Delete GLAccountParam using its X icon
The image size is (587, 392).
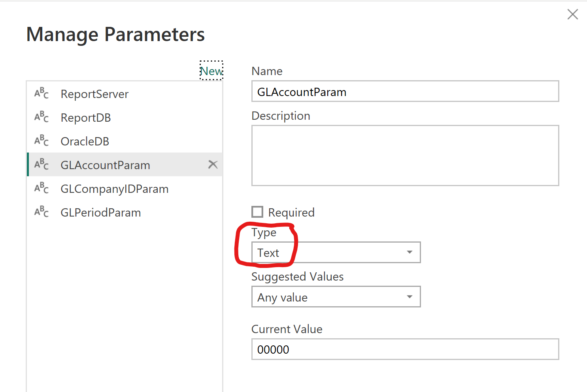click(x=213, y=164)
